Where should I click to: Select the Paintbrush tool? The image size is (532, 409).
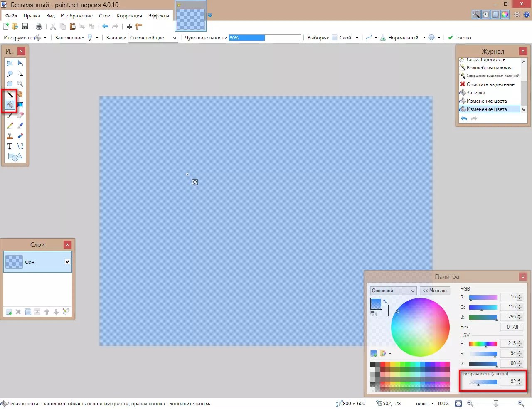[10, 115]
